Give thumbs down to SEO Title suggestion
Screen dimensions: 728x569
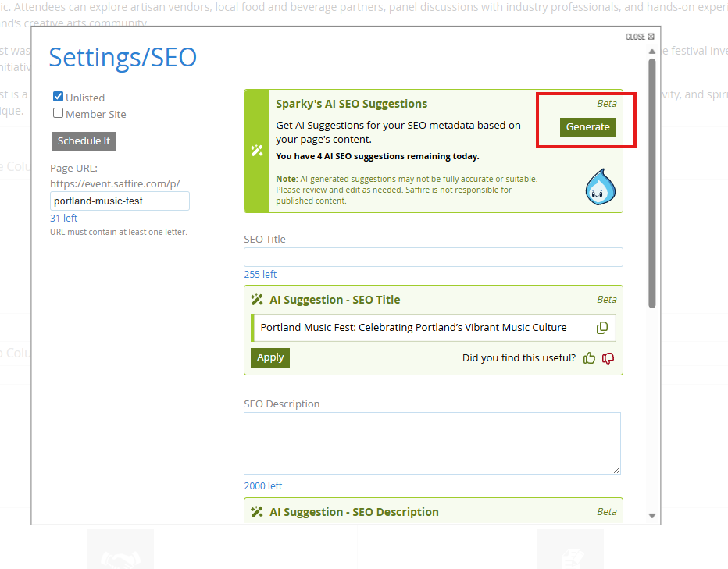pos(608,358)
